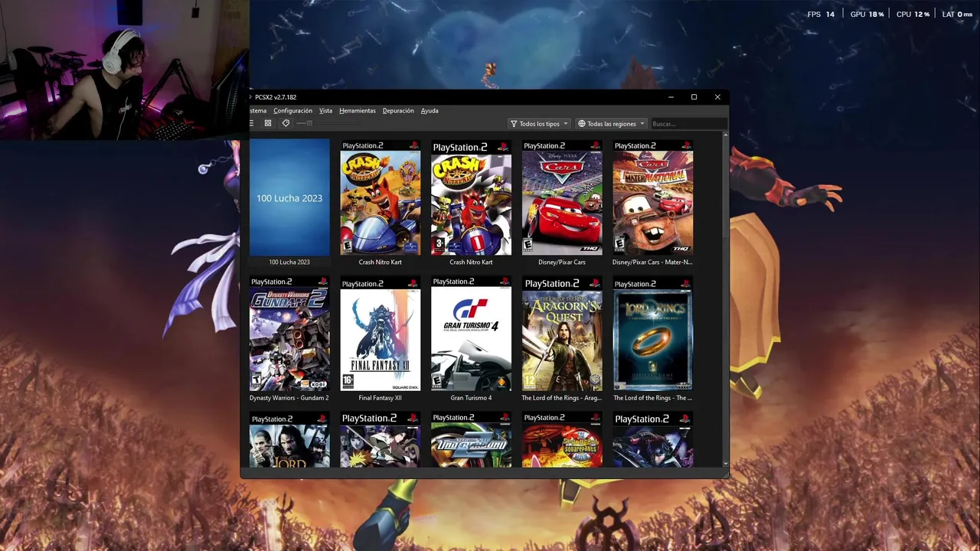The image size is (980, 551).
Task: Select Crash Nitro Kart cover with E rating
Action: [381, 197]
